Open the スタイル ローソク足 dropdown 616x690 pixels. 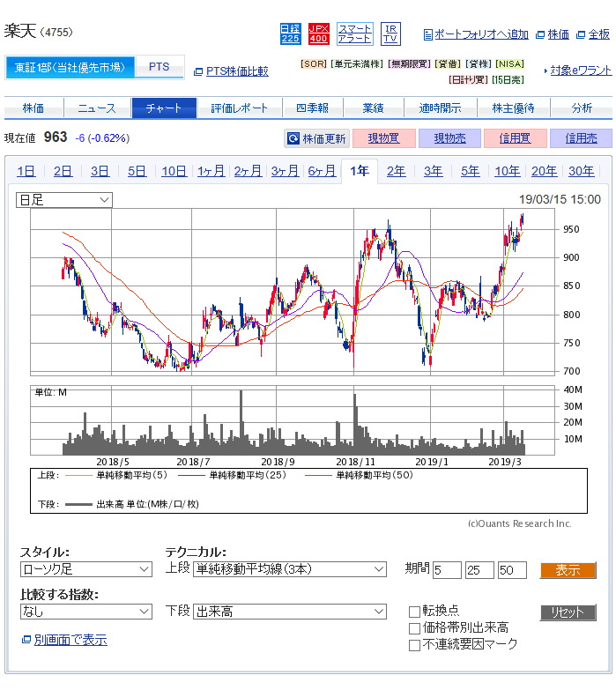click(x=86, y=569)
